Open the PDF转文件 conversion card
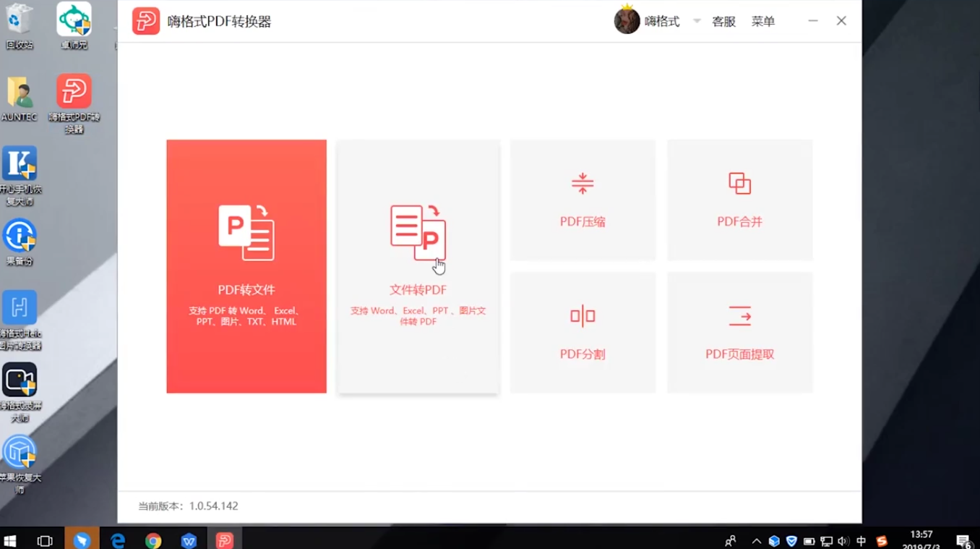 pyautogui.click(x=246, y=266)
